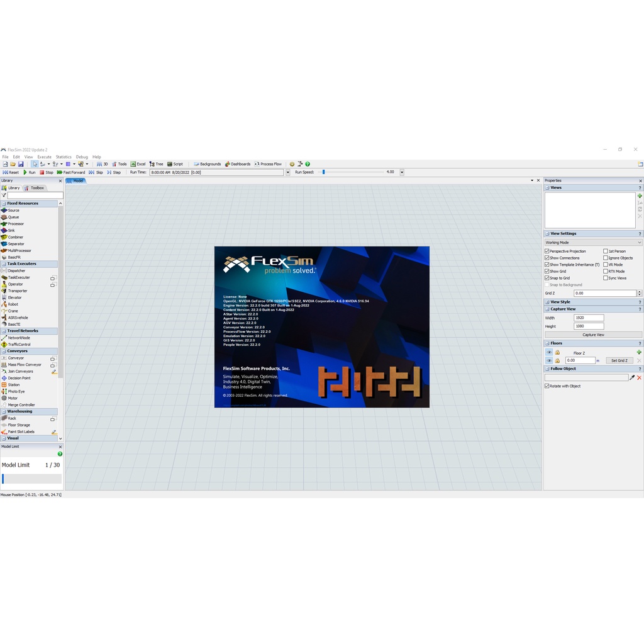Screen dimensions: 644x644
Task: Open the Tree view from the toolbar
Action: coord(156,164)
